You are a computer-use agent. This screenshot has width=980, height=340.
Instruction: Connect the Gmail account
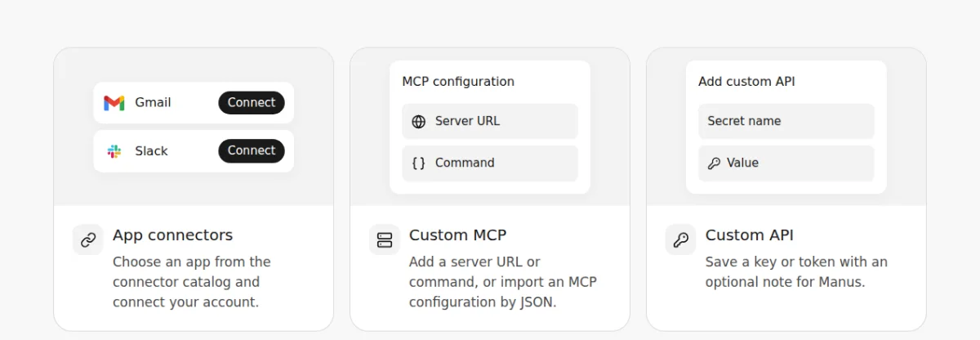(x=252, y=102)
